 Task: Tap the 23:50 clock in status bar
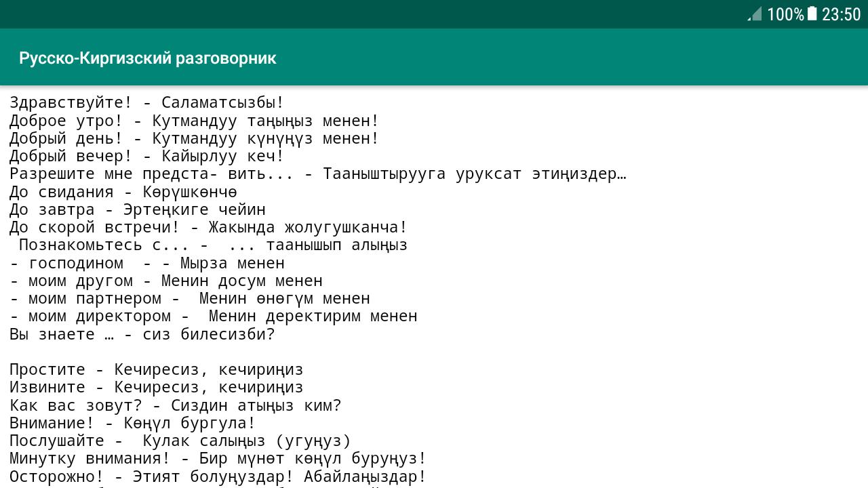(x=841, y=14)
